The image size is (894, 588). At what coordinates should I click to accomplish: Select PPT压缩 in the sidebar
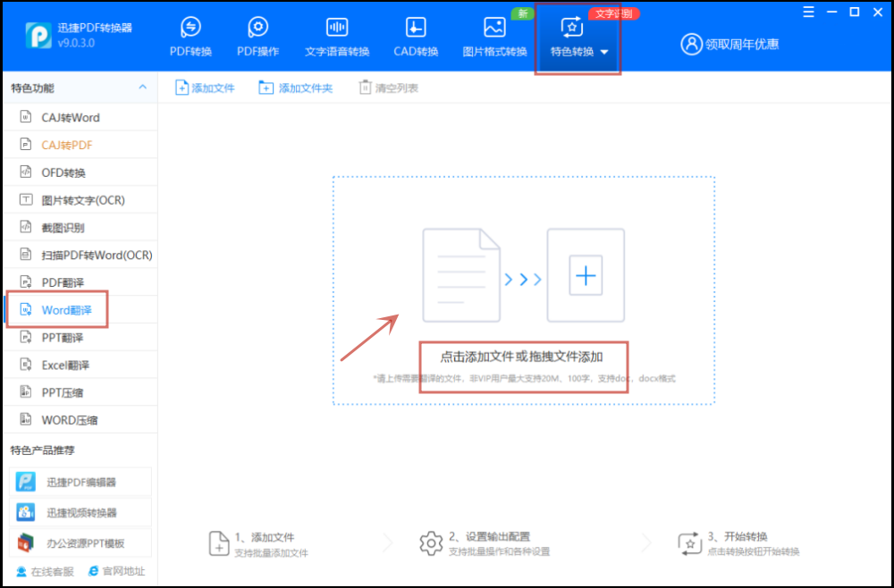click(80, 392)
